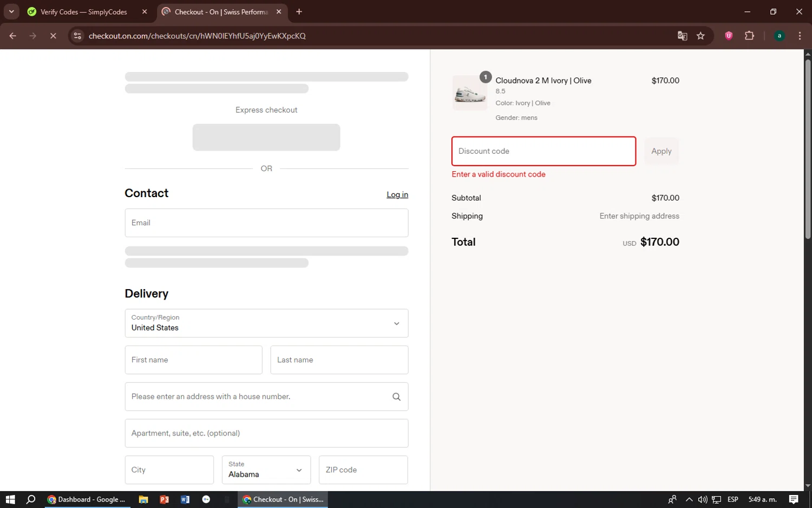The image size is (812, 508).
Task: Open the extensions puzzle icon
Action: point(749,36)
